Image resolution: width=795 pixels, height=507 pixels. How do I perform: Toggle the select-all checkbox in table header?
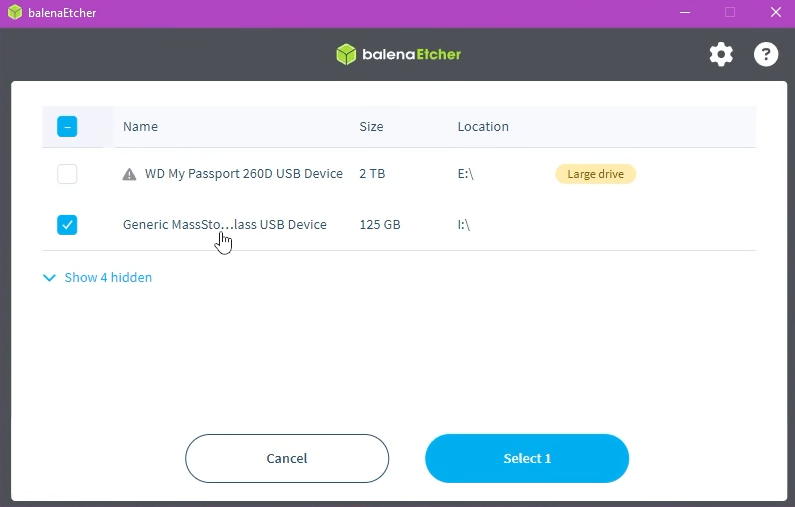click(67, 126)
